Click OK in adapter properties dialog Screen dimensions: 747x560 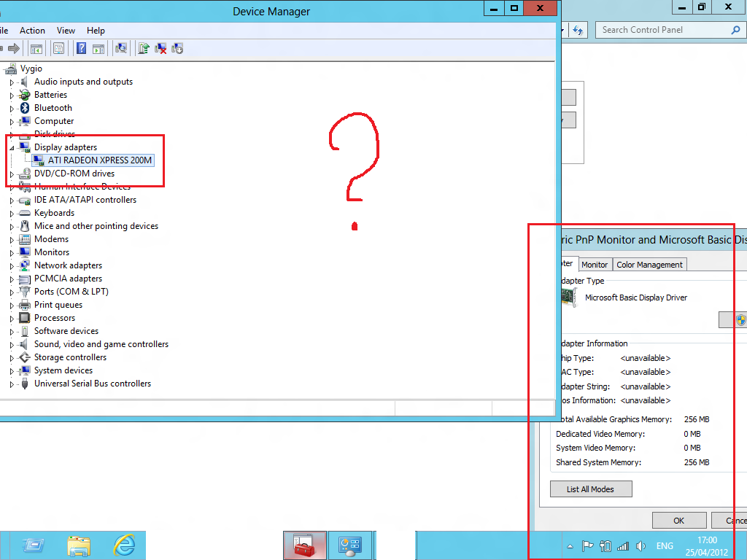pos(679,521)
